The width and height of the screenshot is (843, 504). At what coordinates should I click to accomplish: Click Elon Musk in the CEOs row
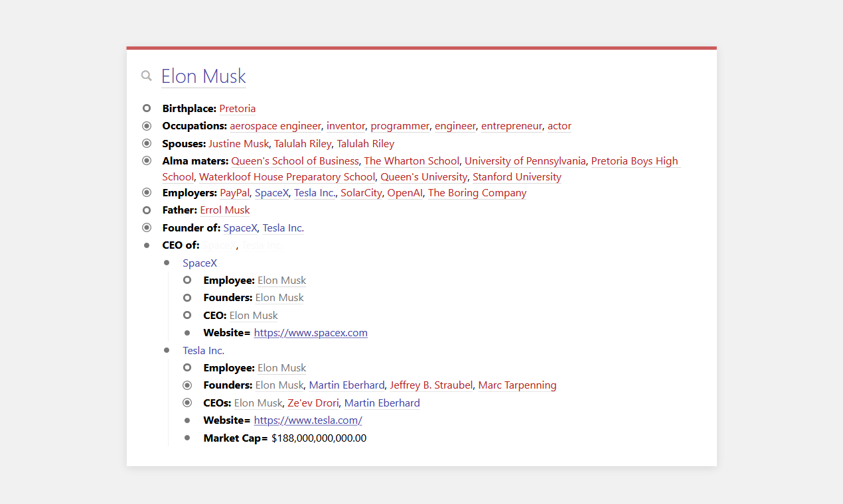[258, 403]
